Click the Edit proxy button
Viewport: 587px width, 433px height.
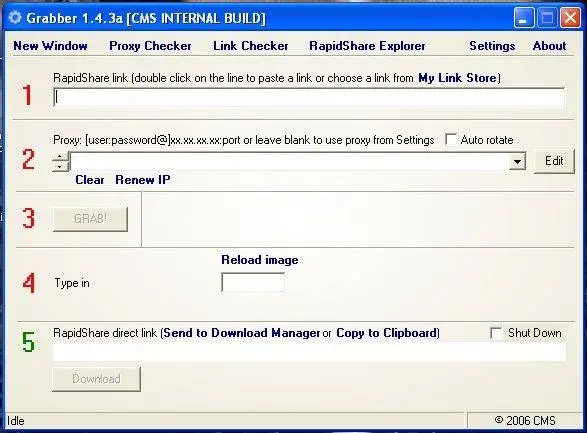(x=554, y=161)
